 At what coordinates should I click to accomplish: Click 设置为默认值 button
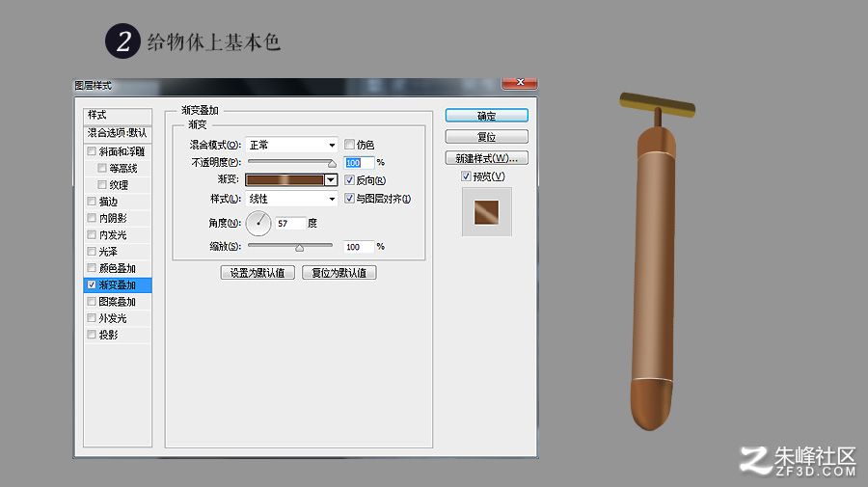click(258, 273)
